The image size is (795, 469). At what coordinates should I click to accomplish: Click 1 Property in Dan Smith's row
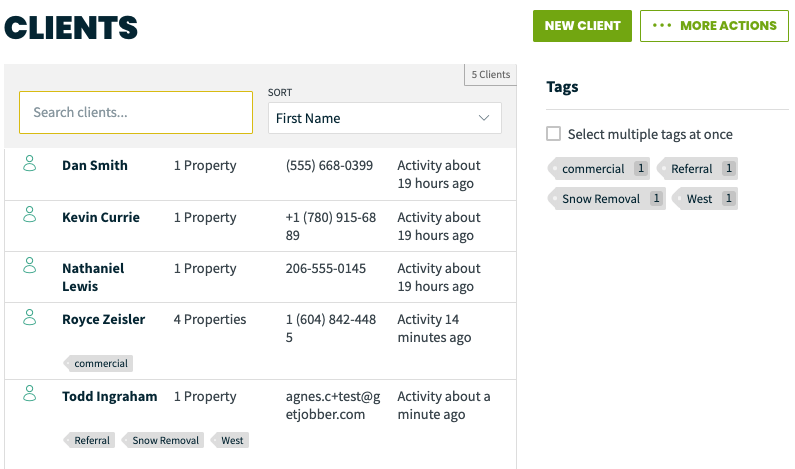tap(205, 165)
